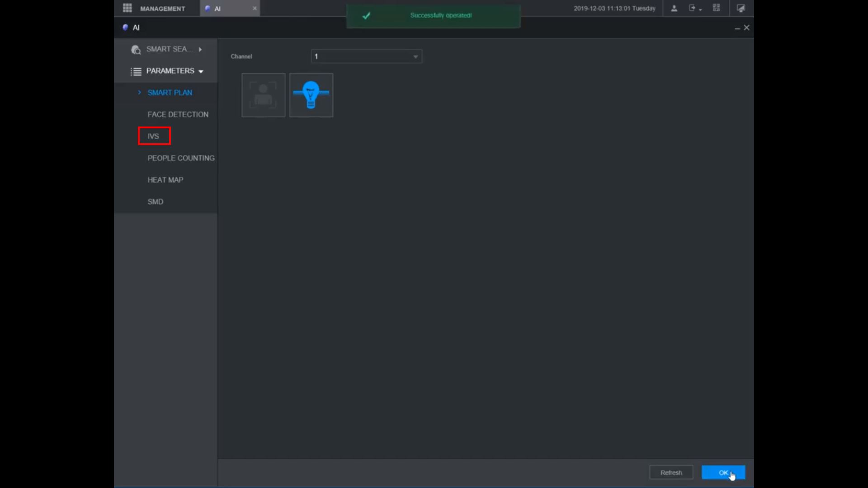868x488 pixels.
Task: Click the blue OK button
Action: click(723, 473)
